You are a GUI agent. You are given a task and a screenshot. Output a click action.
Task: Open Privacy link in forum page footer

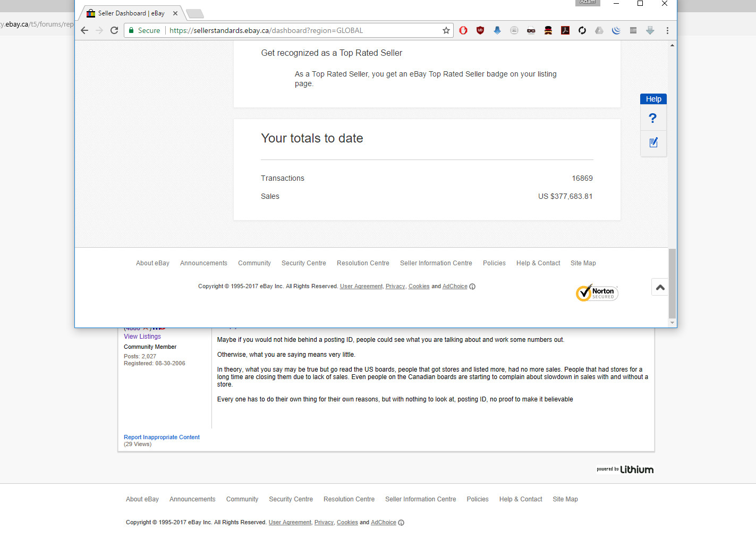coord(324,523)
